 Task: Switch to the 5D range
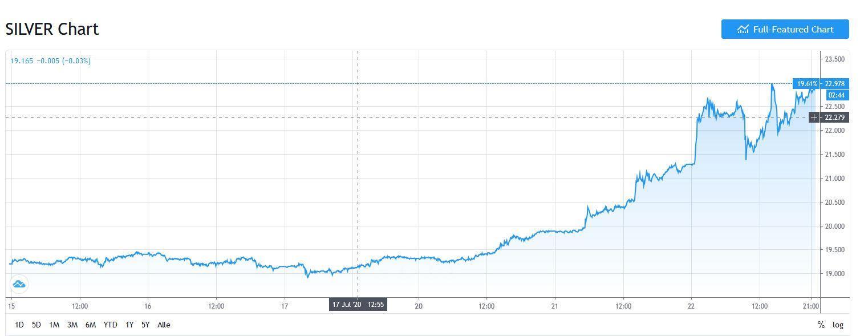coord(36,325)
